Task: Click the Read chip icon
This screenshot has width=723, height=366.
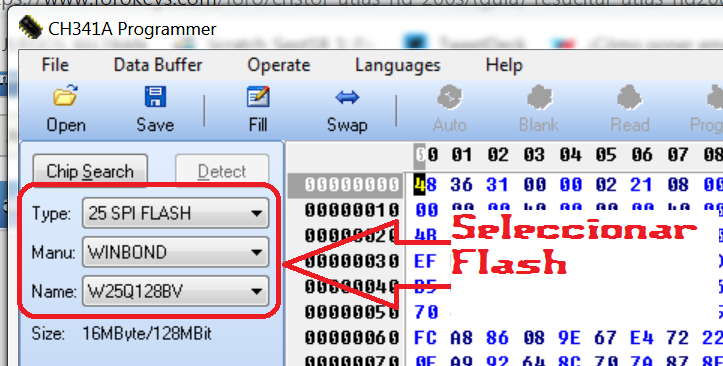Action: [629, 97]
